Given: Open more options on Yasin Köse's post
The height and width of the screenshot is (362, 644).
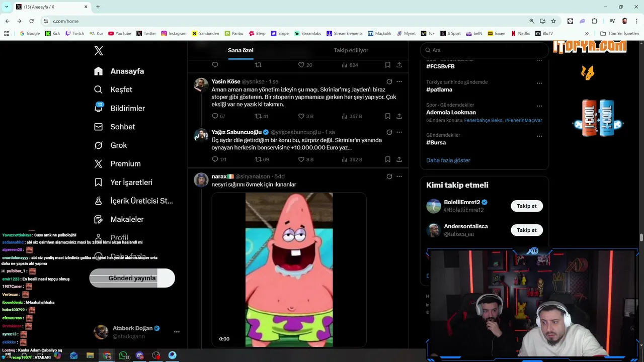Looking at the screenshot, I should [x=399, y=81].
